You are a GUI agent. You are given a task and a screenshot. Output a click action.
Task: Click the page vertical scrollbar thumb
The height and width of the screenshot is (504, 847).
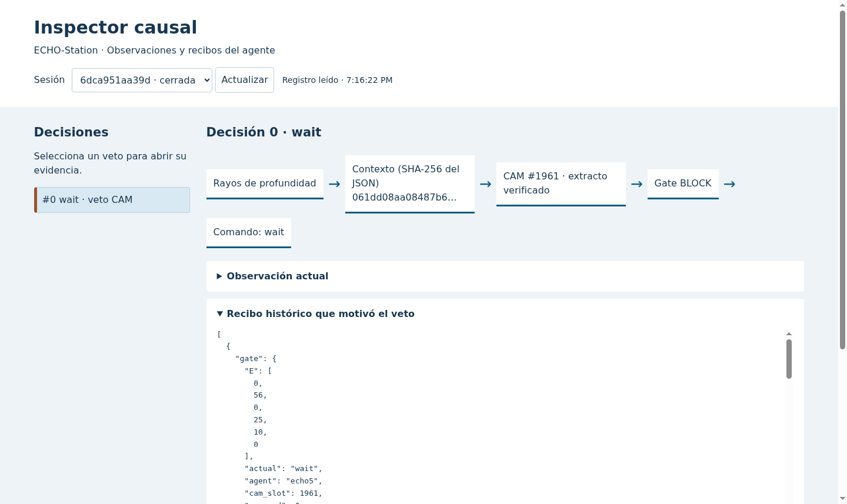tap(842, 179)
